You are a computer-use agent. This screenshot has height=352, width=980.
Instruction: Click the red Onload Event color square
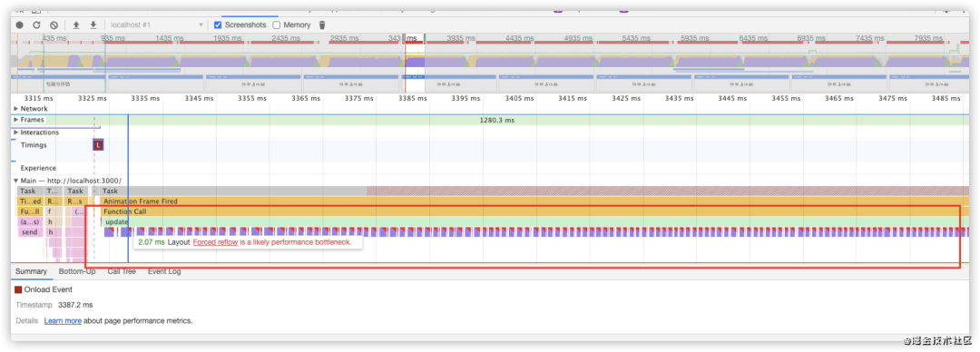pos(18,289)
